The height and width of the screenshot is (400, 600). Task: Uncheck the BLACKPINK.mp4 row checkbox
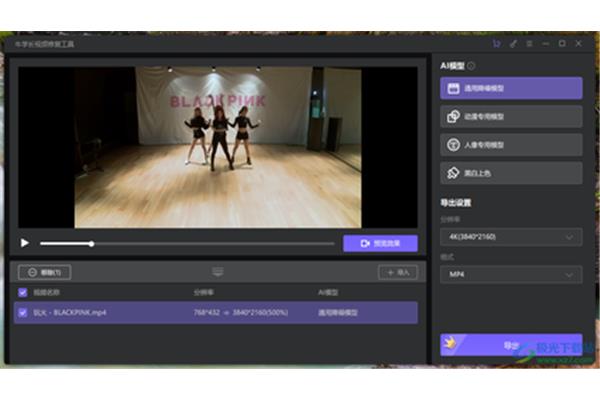(23, 312)
